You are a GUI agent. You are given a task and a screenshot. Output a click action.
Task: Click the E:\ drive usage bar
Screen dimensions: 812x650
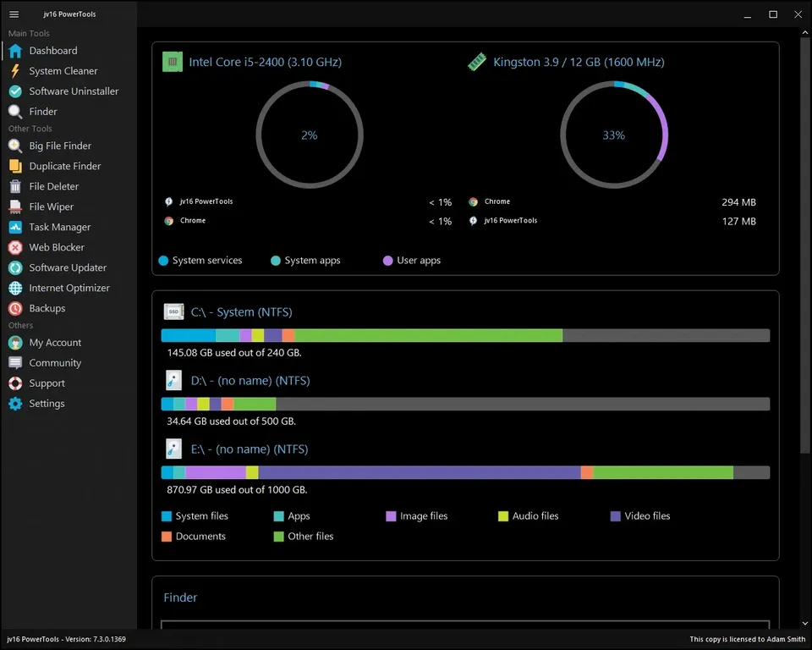pos(465,472)
